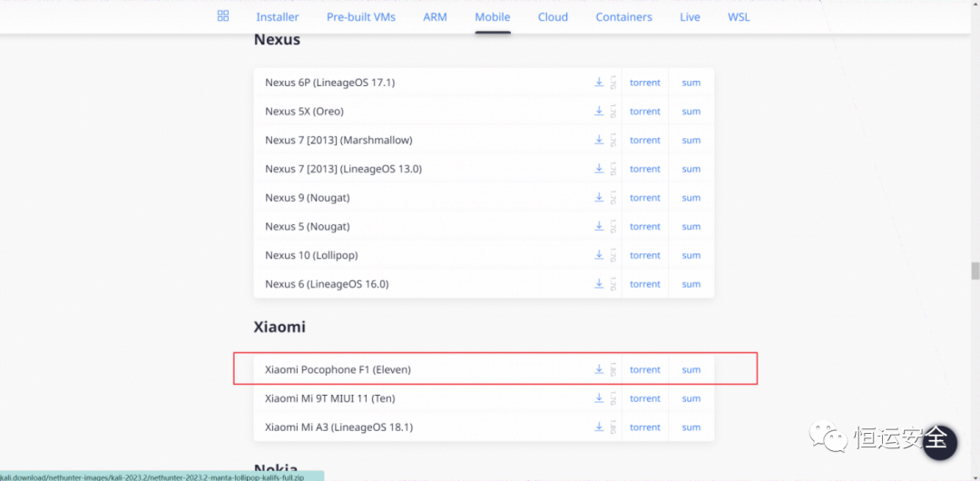This screenshot has height=481, width=980.
Task: Download the Nexus 5 (Nougat) image
Action: click(x=599, y=226)
